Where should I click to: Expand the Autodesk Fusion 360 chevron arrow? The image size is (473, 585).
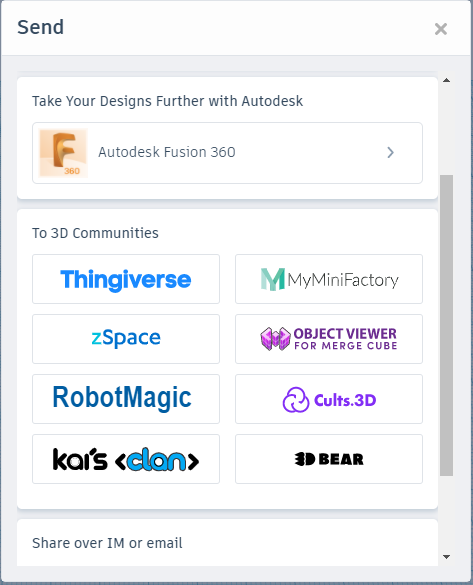coord(390,152)
